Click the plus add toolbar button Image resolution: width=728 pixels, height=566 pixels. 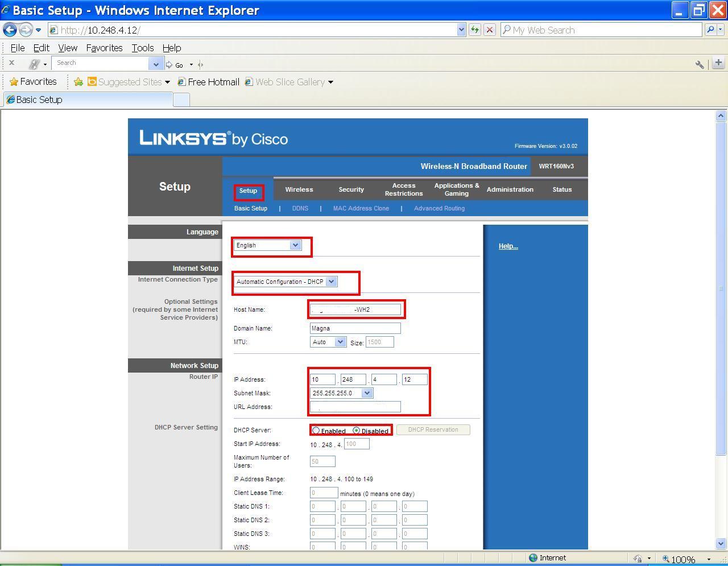[x=718, y=63]
